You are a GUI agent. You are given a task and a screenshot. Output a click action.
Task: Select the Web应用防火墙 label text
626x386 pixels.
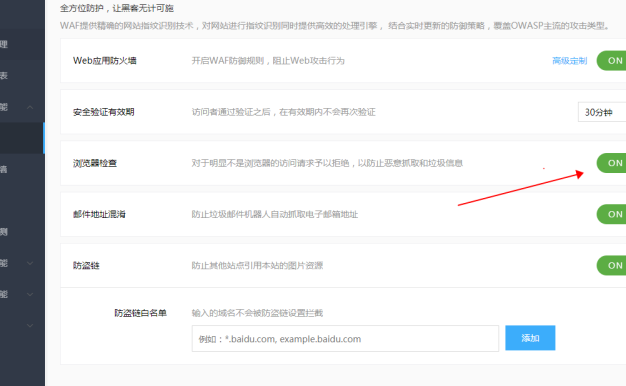tap(105, 61)
